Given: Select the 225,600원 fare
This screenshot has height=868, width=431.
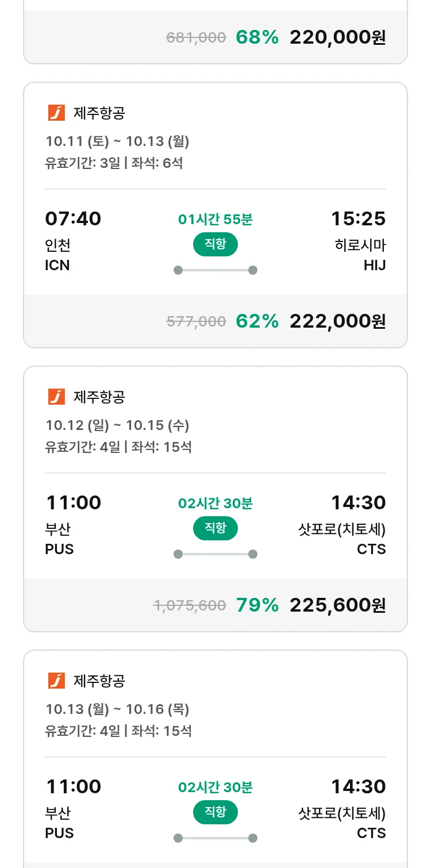Looking at the screenshot, I should click(337, 605).
